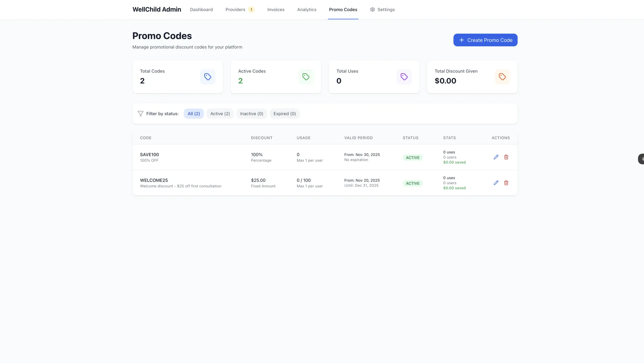
Task: Click the green Active Codes tag icon
Action: (x=306, y=77)
